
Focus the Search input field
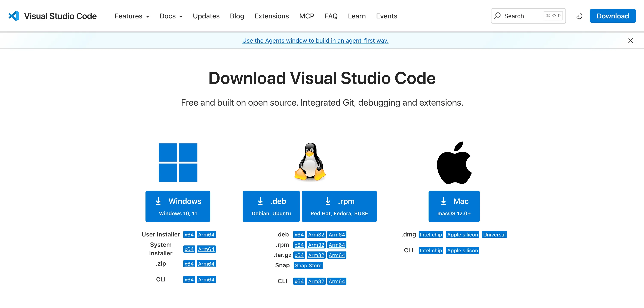point(528,16)
